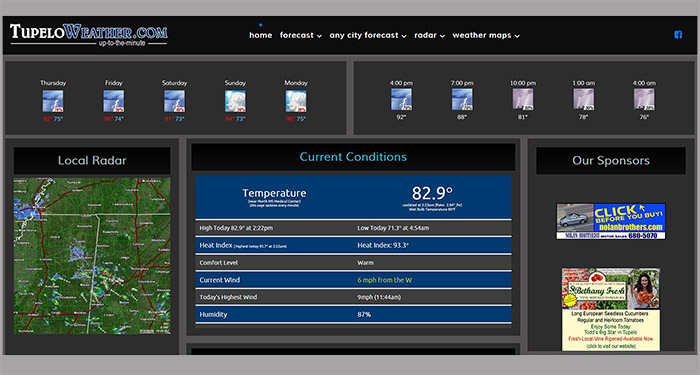Open the Facebook icon in the header
Screen dimensions: 700x375
coord(678,35)
